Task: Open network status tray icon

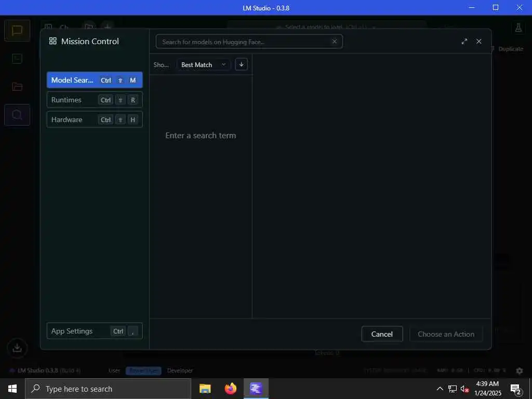Action: 453,389
